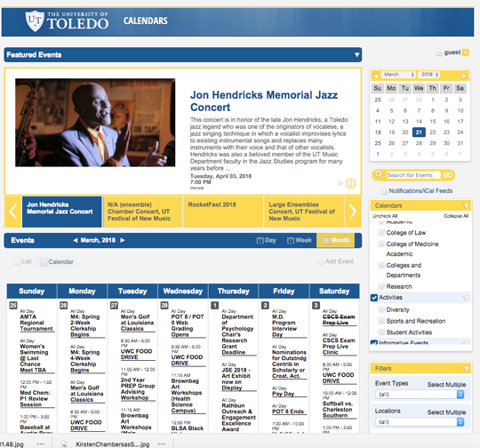This screenshot has height=448, width=480.
Task: Open AMTA Regional Tournament event
Action: [36, 323]
